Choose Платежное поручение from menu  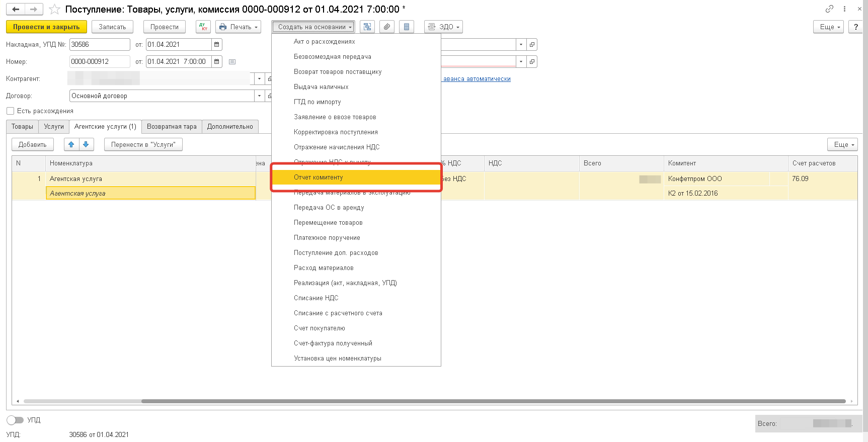click(356, 237)
